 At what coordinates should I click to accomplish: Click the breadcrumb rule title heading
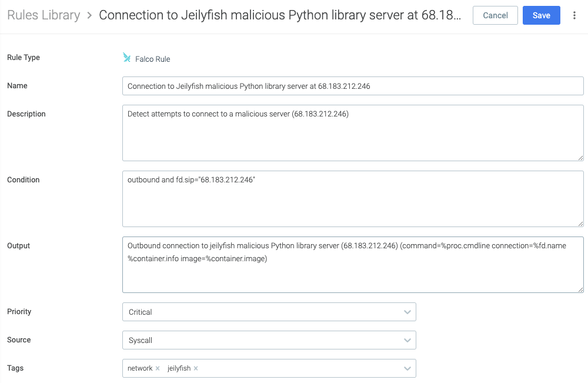pyautogui.click(x=280, y=15)
